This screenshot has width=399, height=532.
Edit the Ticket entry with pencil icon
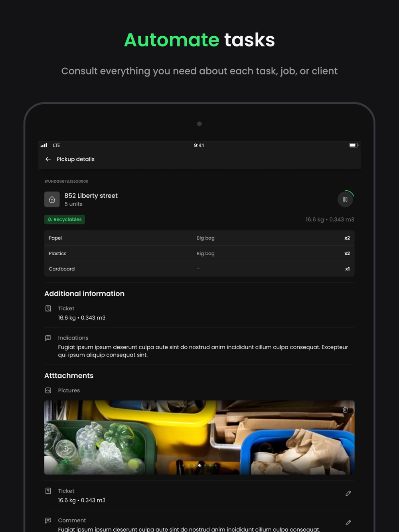pos(348,494)
